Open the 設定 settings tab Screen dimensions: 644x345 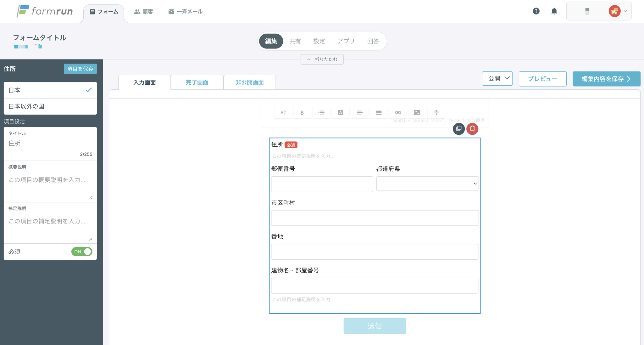(x=319, y=41)
